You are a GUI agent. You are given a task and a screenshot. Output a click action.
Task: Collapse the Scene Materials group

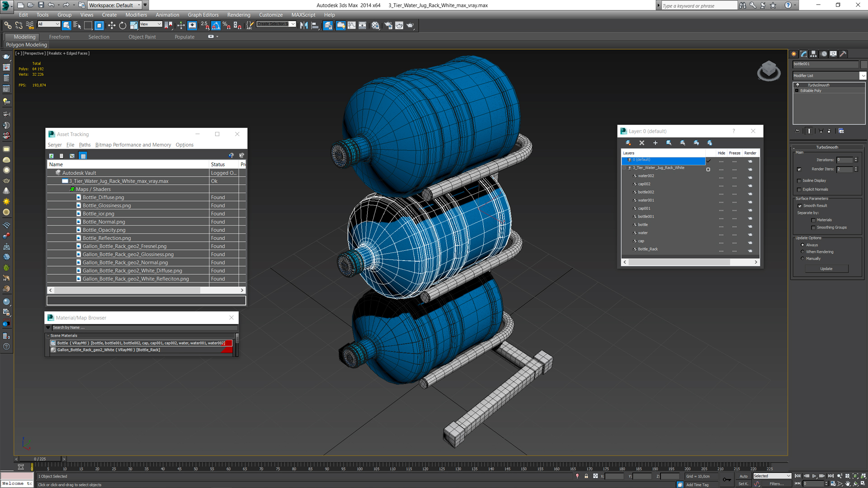pos(48,336)
